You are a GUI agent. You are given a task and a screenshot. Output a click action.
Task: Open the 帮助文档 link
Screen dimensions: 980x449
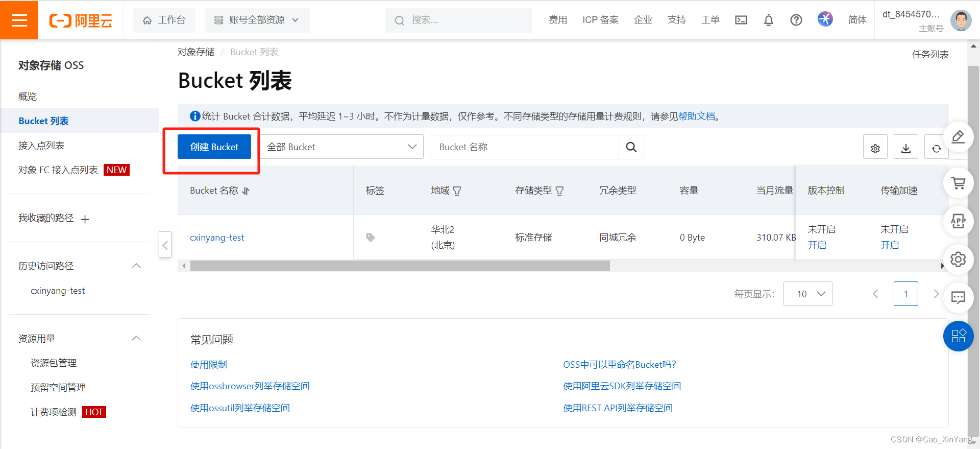pyautogui.click(x=697, y=116)
